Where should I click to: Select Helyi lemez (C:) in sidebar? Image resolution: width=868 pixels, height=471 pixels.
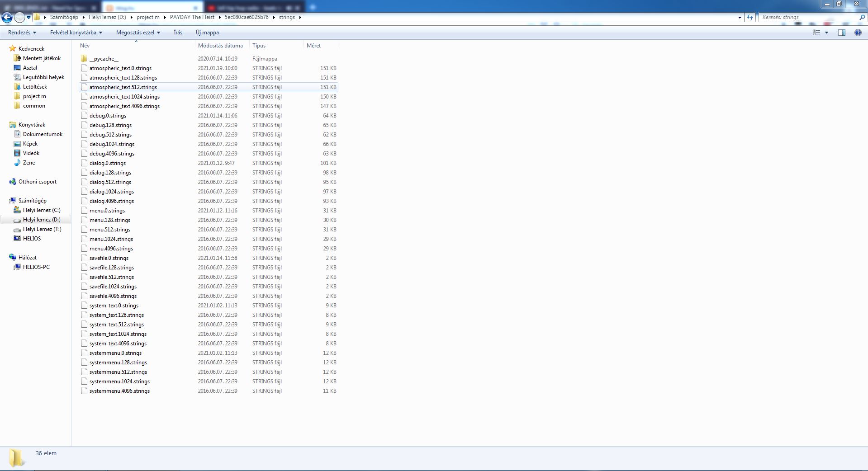42,210
